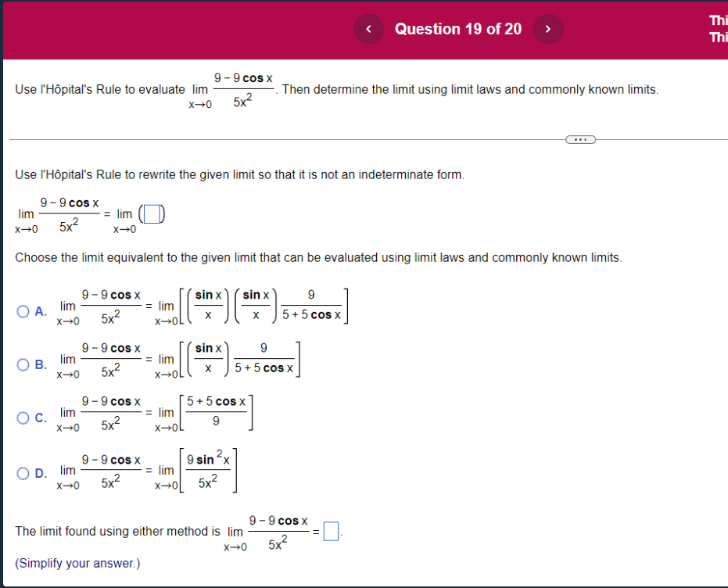The image size is (728, 588).
Task: Click 'Choose the limit equivalent' instruction text
Action: tap(318, 257)
